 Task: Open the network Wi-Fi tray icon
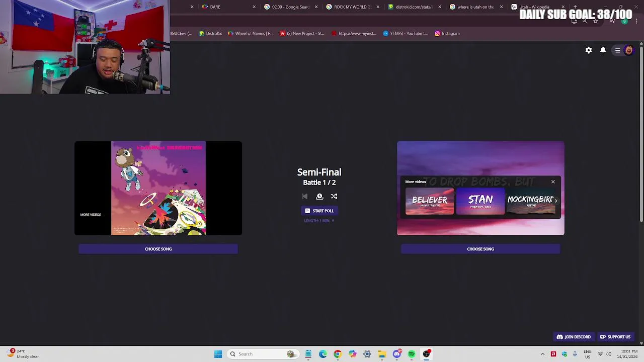coord(600,354)
